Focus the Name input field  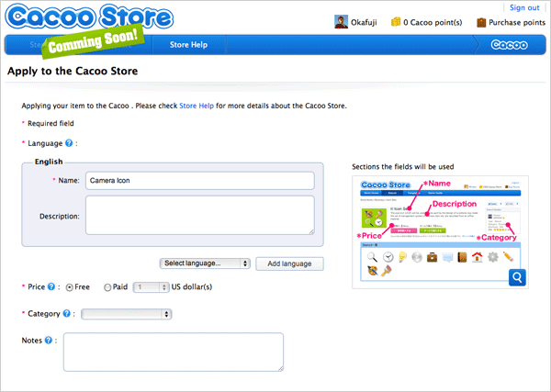tap(200, 181)
